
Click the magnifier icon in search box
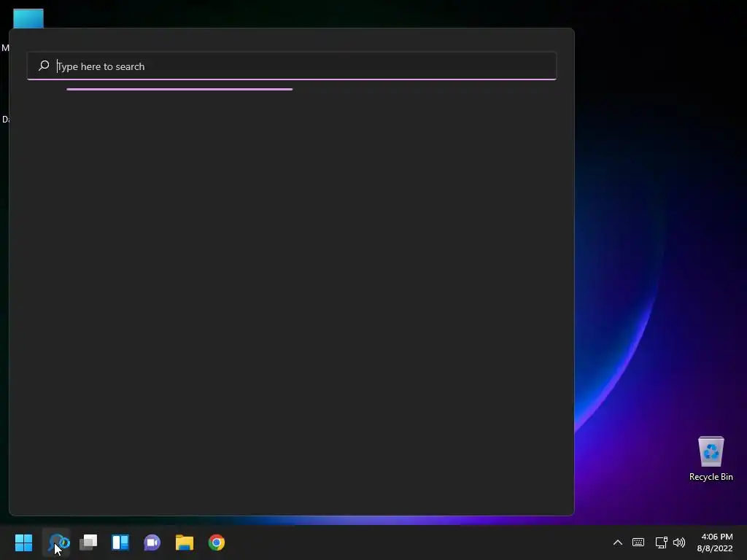tap(44, 66)
